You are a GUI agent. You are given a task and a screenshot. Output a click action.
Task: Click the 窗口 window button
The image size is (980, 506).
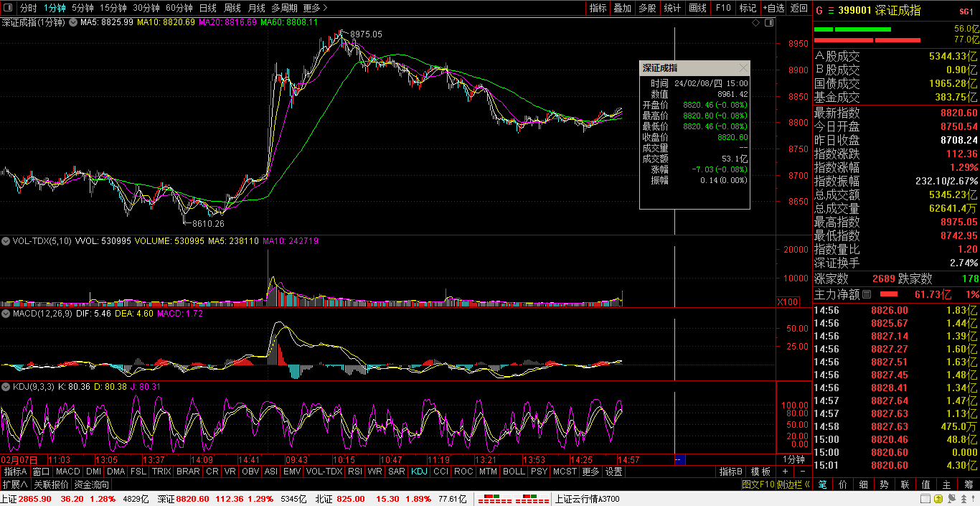(42, 472)
